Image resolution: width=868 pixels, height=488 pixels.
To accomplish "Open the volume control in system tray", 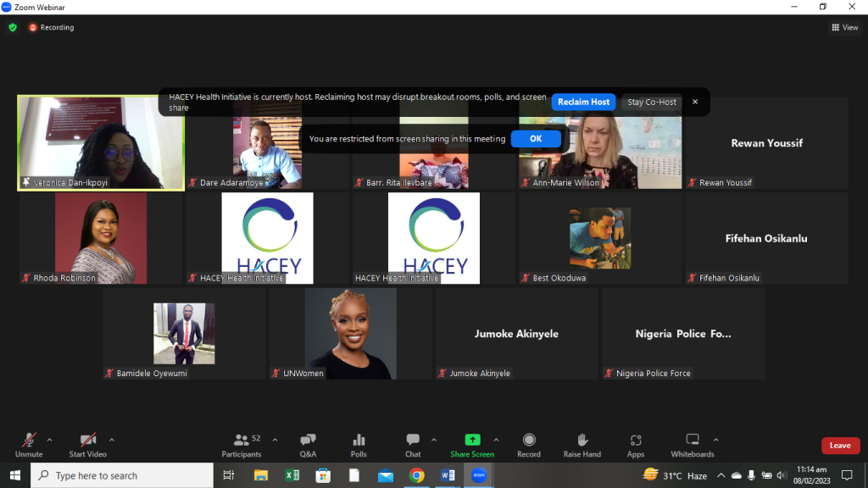I will pyautogui.click(x=781, y=475).
